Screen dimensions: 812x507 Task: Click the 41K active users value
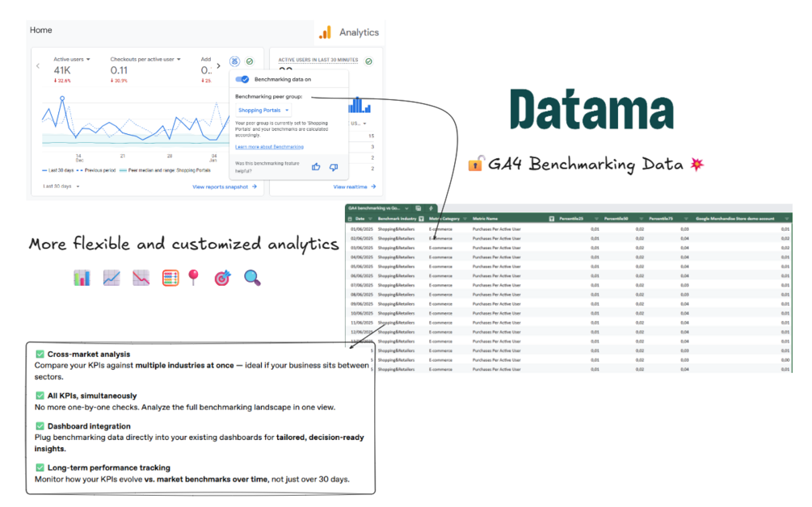tap(62, 70)
